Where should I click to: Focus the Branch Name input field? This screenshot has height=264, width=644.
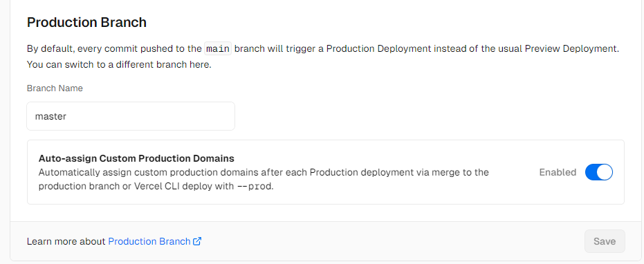tap(131, 116)
